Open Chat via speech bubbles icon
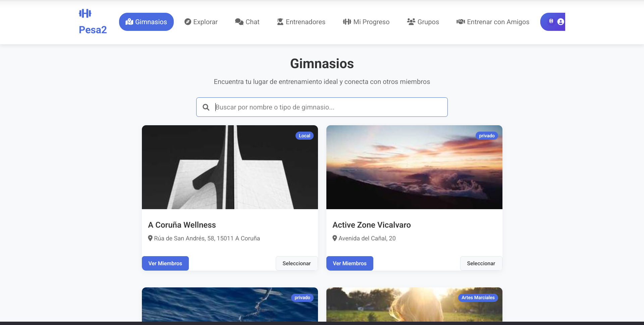Image resolution: width=644 pixels, height=325 pixels. pos(239,22)
